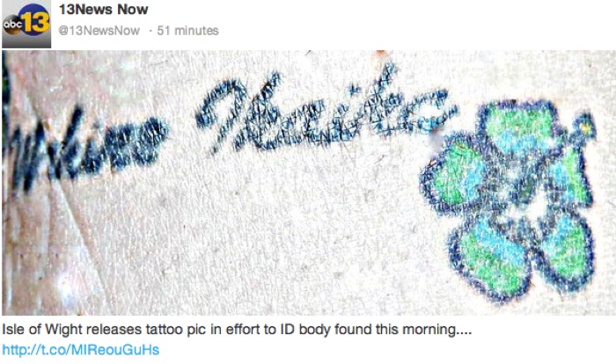Click the green clover tattoo in photo
The image size is (616, 364).
[509, 200]
